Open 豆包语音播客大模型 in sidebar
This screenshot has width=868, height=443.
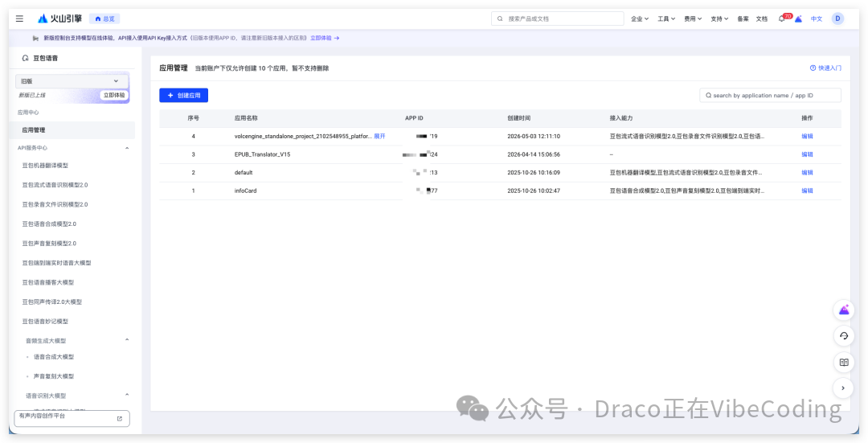point(47,282)
